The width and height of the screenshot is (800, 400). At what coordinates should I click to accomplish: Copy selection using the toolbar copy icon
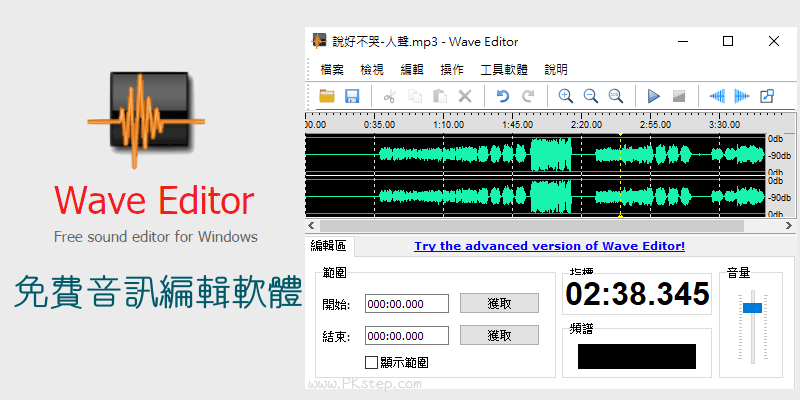click(414, 96)
